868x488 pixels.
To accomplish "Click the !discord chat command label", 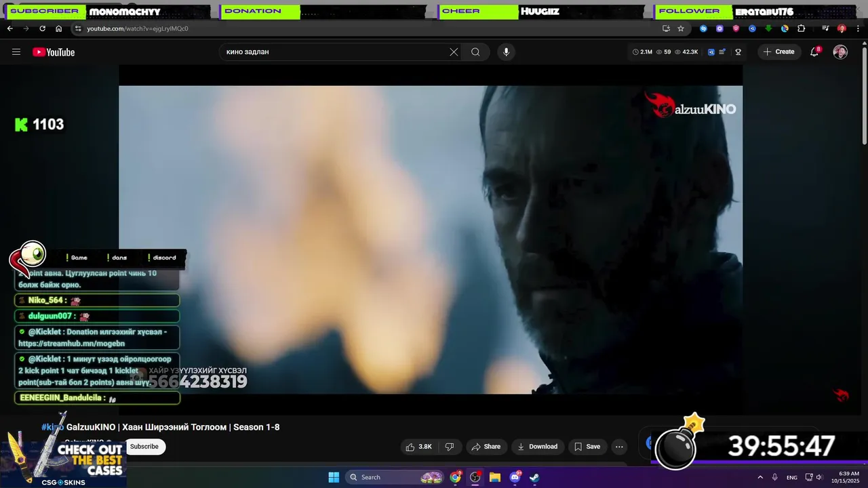I will pos(161,258).
